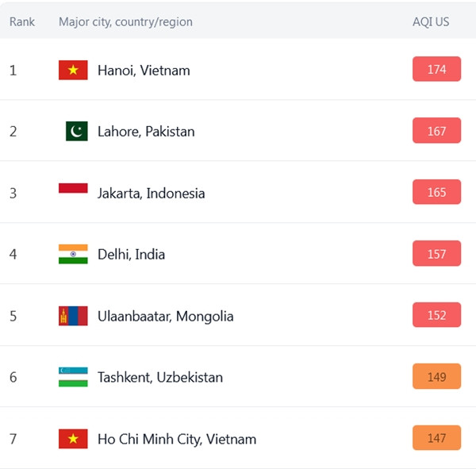Select the Delhi, India entry
476x469 pixels.
[131, 254]
